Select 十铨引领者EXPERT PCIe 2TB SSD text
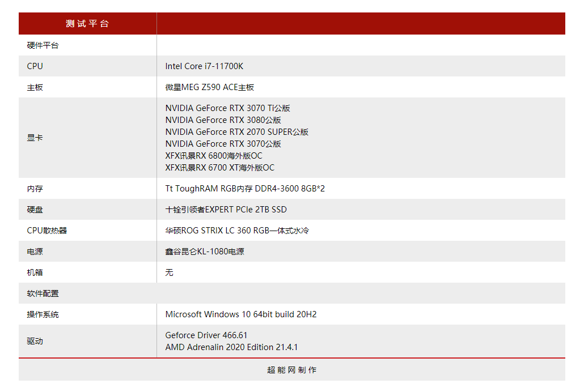Viewport: 584px width, 392px height. pyautogui.click(x=226, y=210)
